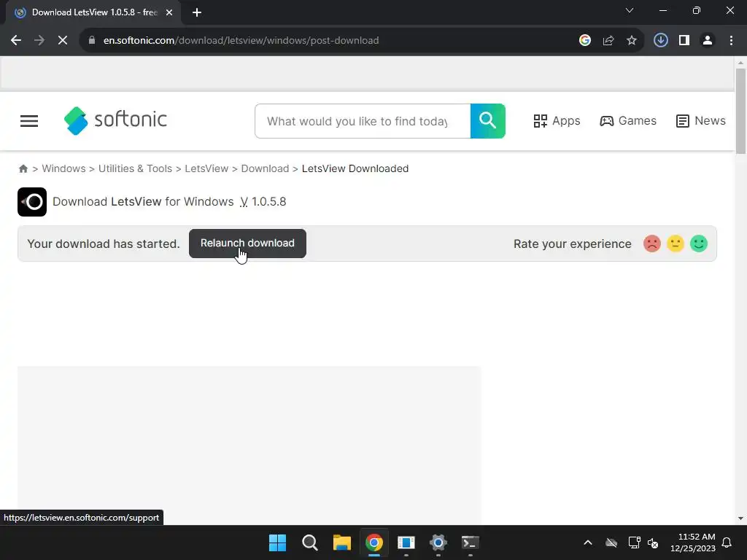Click the Relaunch download button
This screenshot has height=560, width=747.
[248, 244]
